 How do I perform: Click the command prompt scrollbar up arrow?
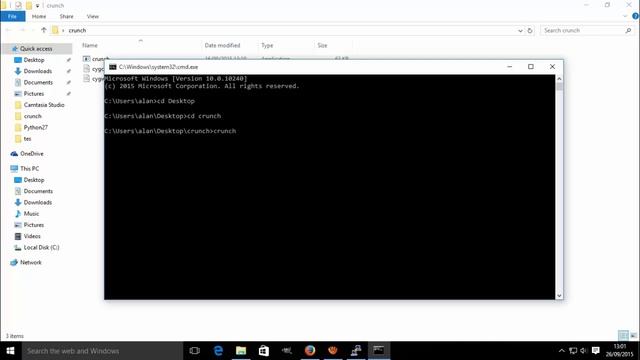point(559,78)
